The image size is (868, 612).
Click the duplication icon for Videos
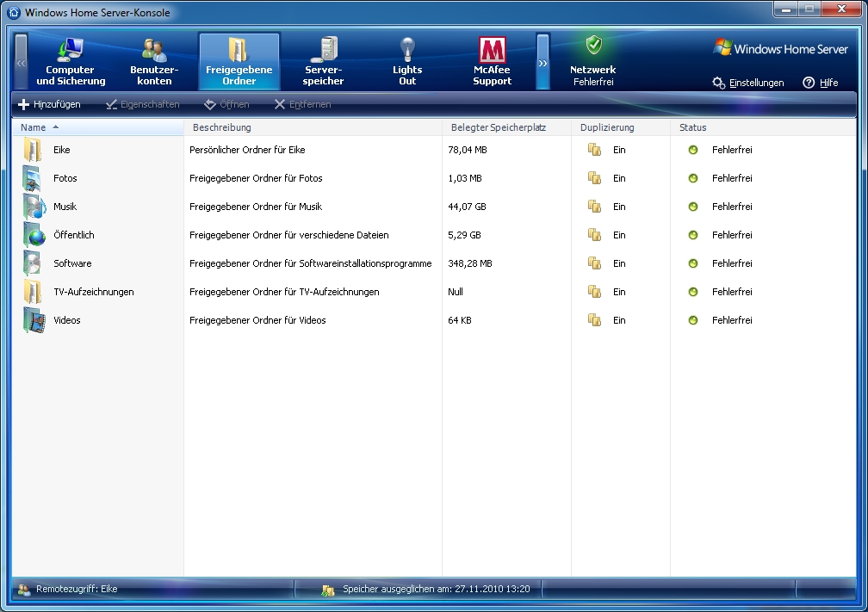pos(594,320)
